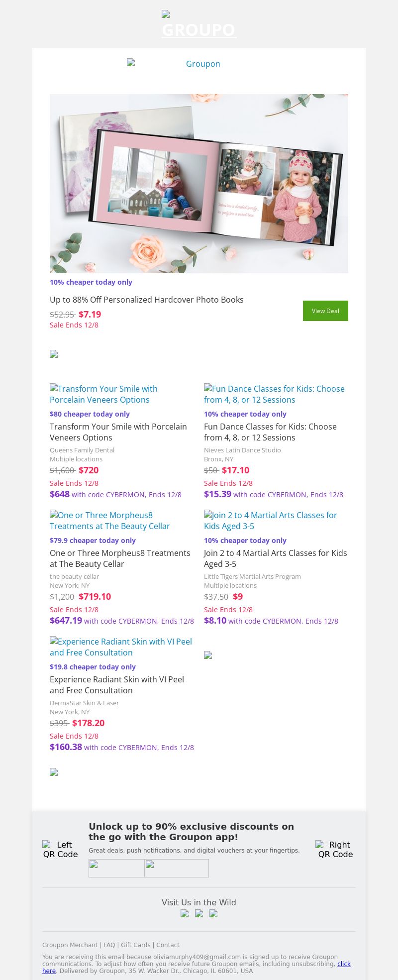Open Martial Arts Classes for Kids image link
This screenshot has width=398, height=980.
point(270,521)
